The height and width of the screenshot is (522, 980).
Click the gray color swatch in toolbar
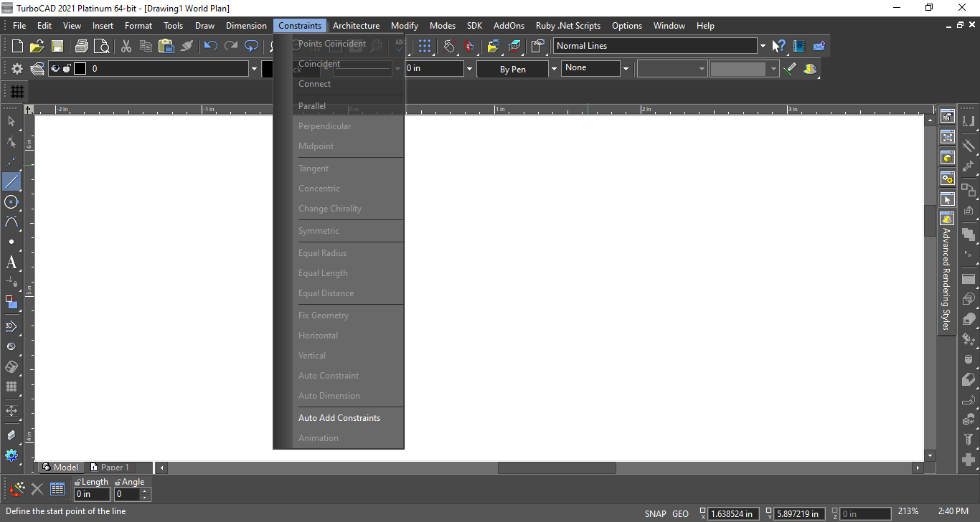(x=738, y=69)
